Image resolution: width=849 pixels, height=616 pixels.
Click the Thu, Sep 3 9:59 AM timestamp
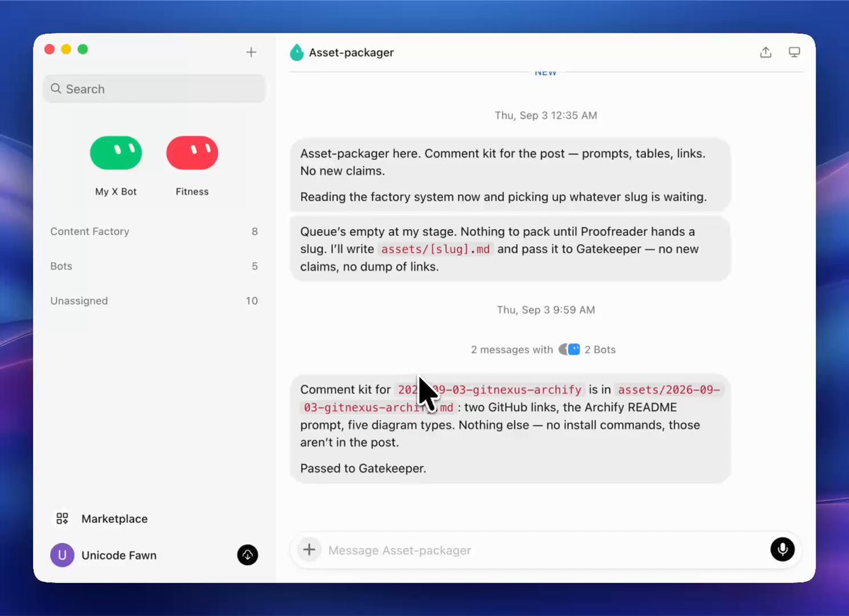[545, 310]
